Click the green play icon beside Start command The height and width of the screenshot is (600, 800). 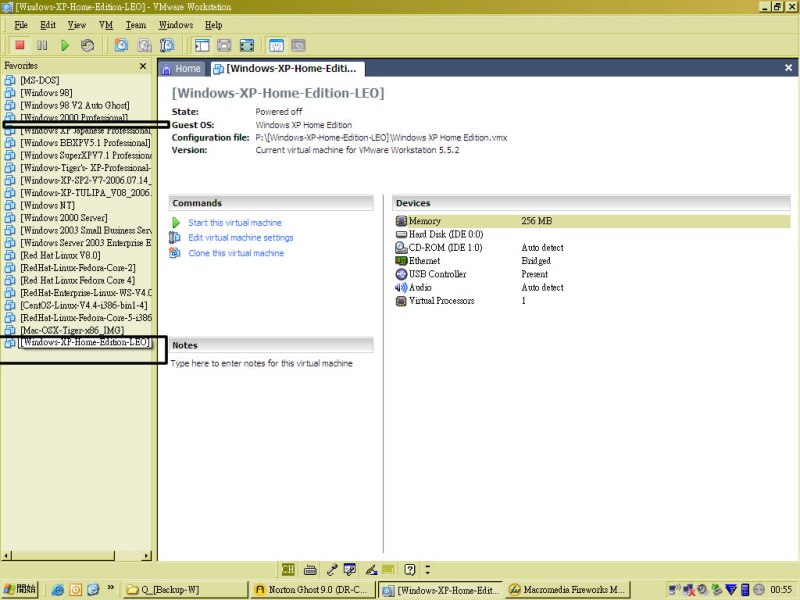[176, 223]
